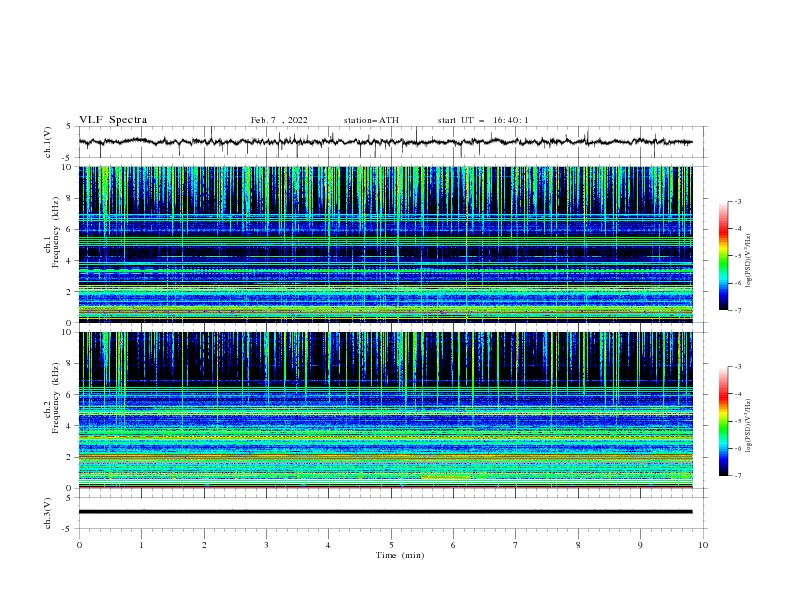Click the "7" tick on the Time axis

(516, 545)
